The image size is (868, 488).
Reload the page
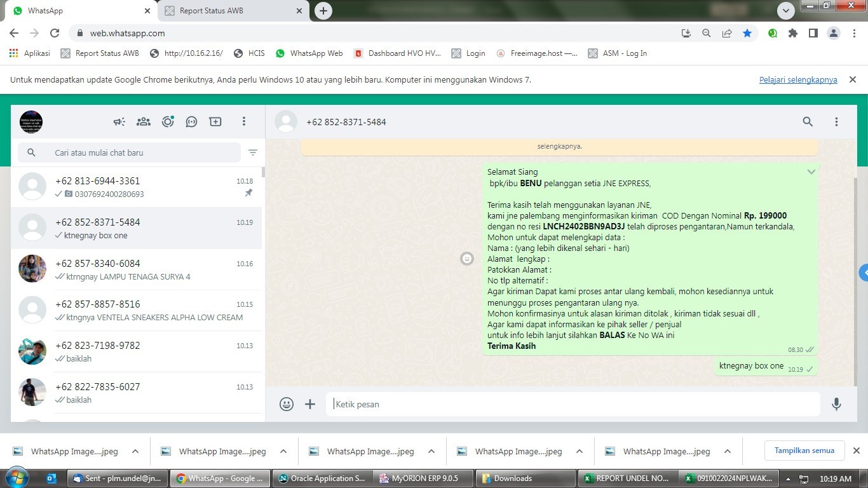tap(55, 33)
